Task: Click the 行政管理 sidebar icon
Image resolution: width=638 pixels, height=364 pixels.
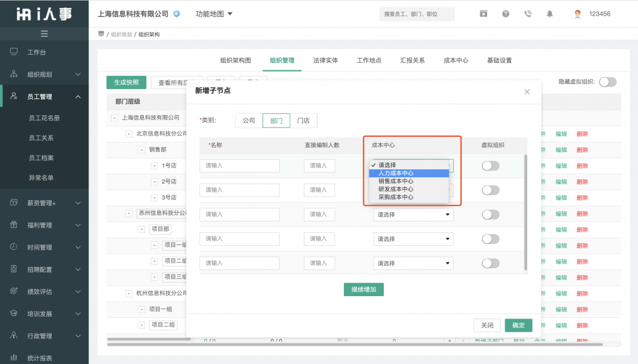Action: 14,335
